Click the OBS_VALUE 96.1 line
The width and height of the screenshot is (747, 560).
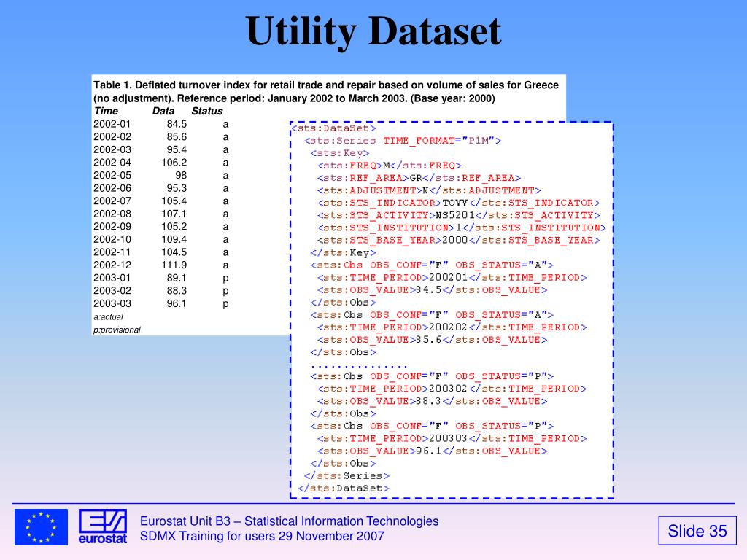coord(433,451)
